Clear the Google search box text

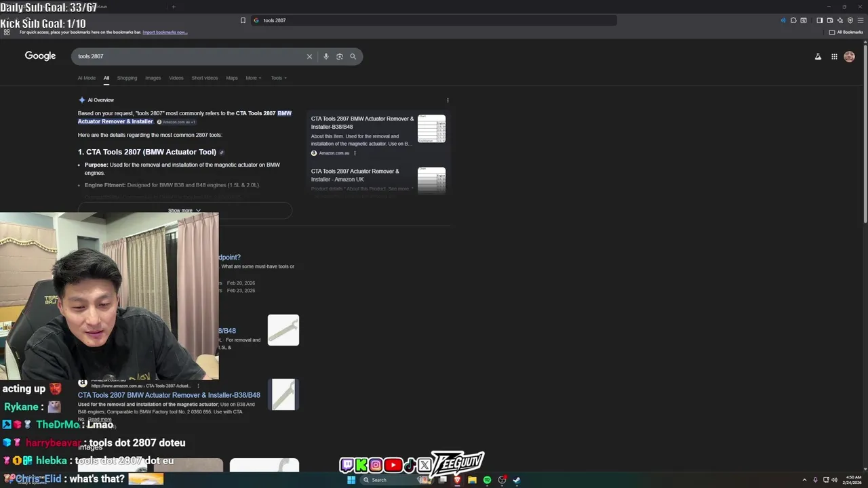click(309, 56)
